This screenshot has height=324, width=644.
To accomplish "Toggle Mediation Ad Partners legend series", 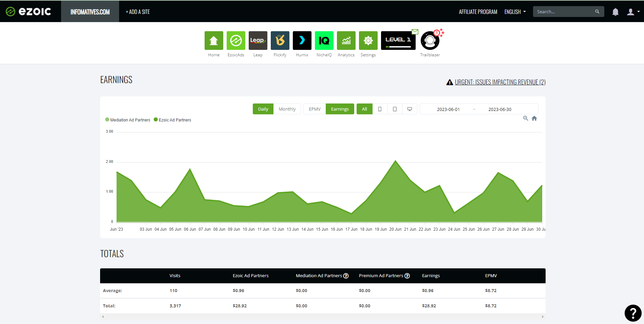I will point(128,120).
